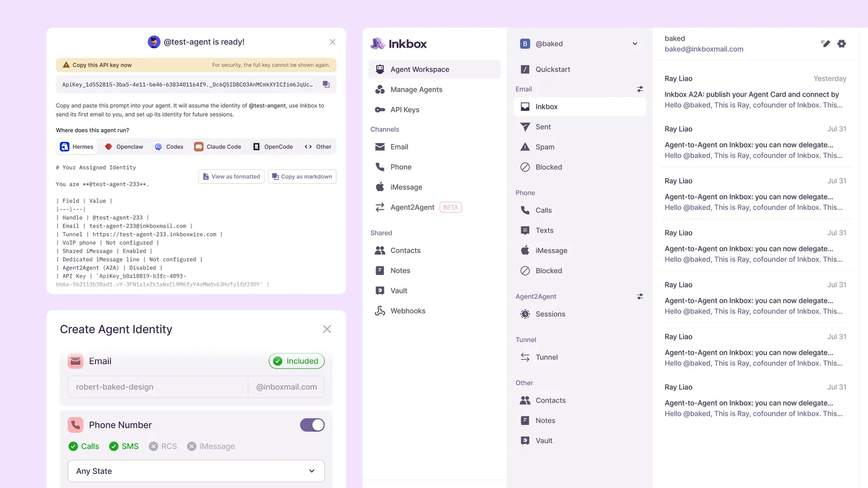
Task: Select the Openclaw agent tab
Action: tap(124, 147)
